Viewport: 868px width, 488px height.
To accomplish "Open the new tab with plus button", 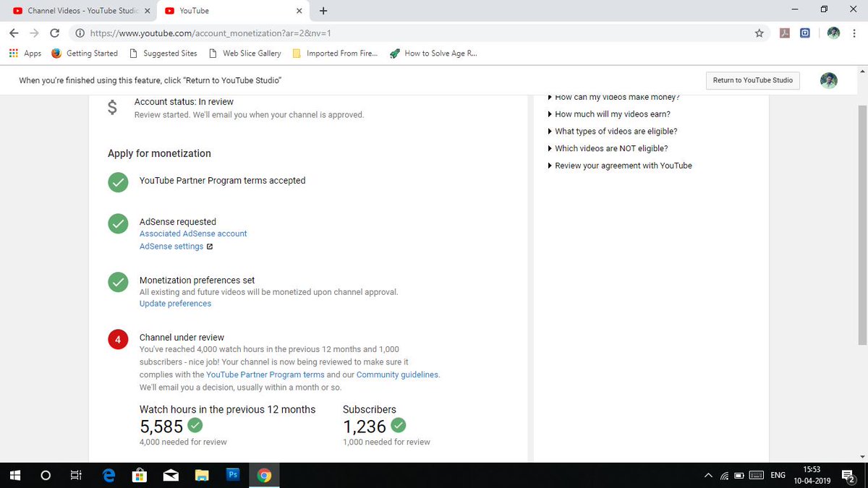I will point(323,11).
